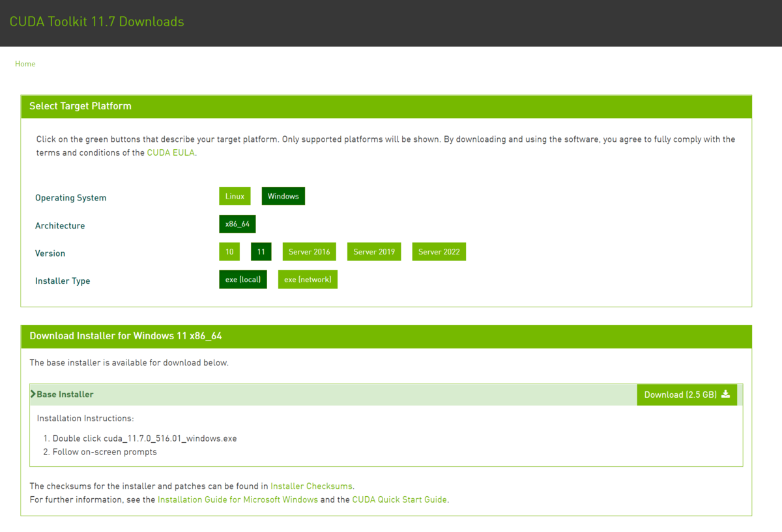Viewport: 782px width, 532px height.
Task: Click the CUDA Toolkit 11.7 Downloads title
Action: tap(96, 21)
